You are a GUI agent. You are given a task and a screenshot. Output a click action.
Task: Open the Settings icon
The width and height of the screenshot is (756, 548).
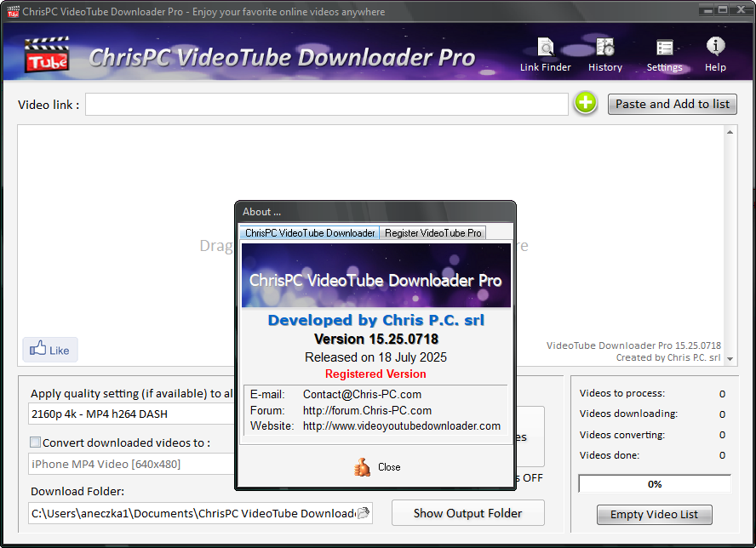[x=664, y=55]
